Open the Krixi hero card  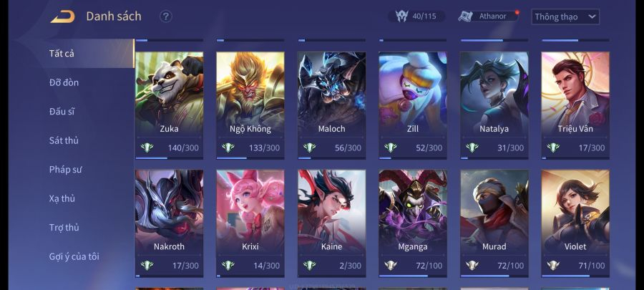pyautogui.click(x=250, y=223)
